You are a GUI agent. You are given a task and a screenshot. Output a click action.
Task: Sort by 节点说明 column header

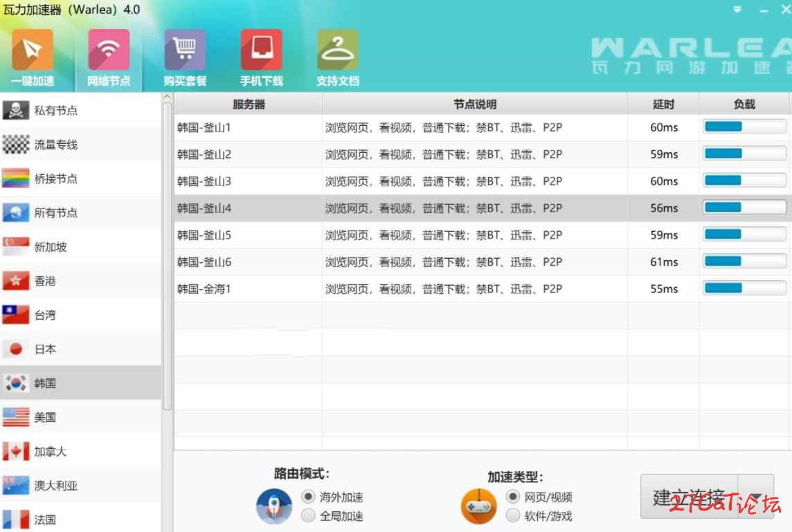pyautogui.click(x=475, y=104)
